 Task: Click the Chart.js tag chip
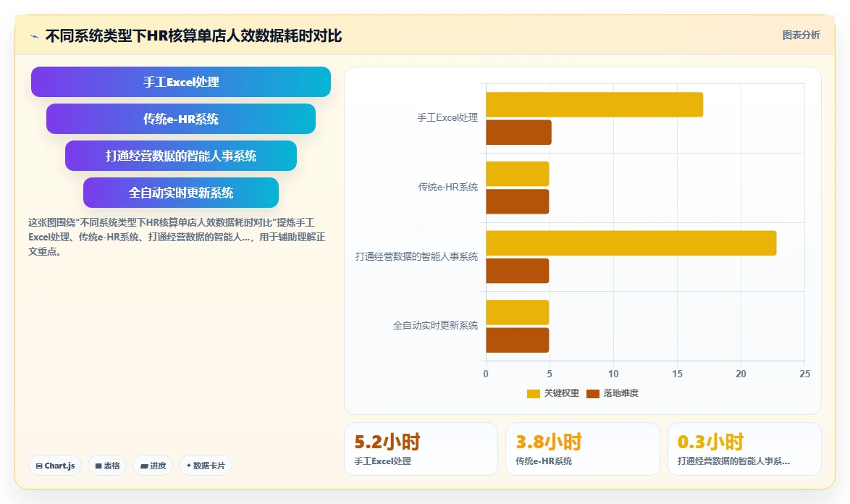coord(55,466)
